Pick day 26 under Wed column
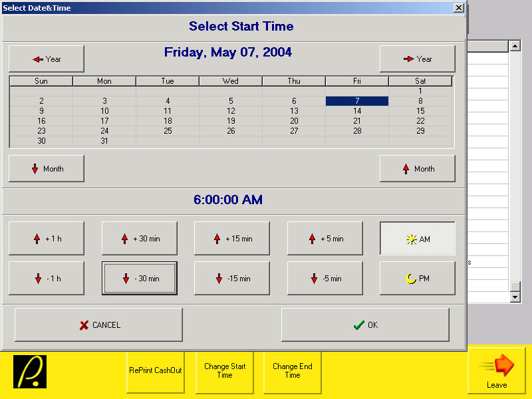Viewport: 532px width, 399px height. (x=231, y=131)
